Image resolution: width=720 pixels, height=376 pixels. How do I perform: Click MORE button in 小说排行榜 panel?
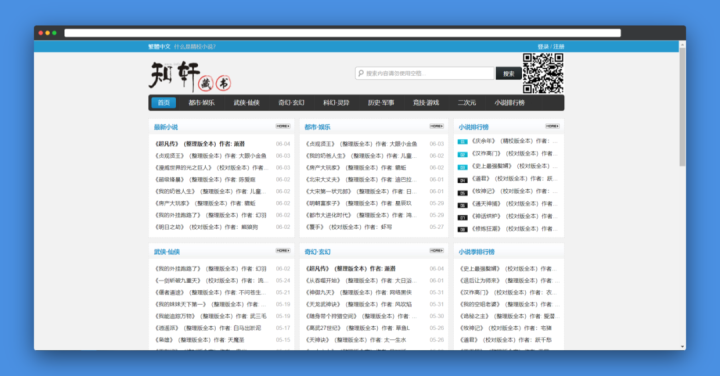552,126
